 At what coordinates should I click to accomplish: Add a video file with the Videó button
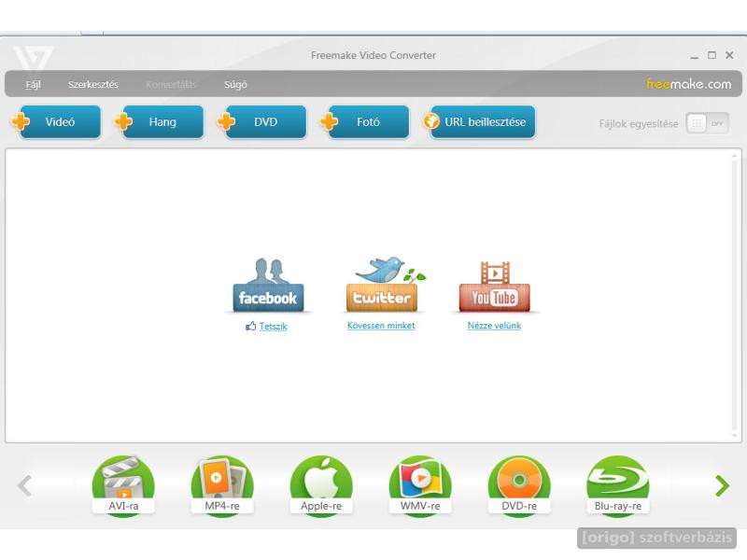coord(56,122)
